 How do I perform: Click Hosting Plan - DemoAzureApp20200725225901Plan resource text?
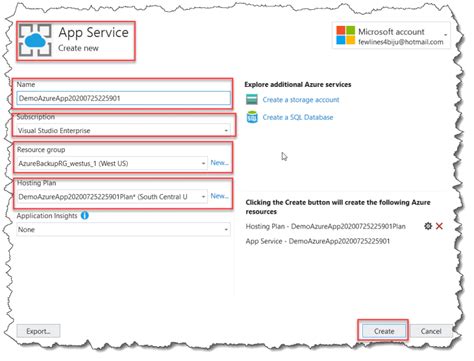[325, 226]
